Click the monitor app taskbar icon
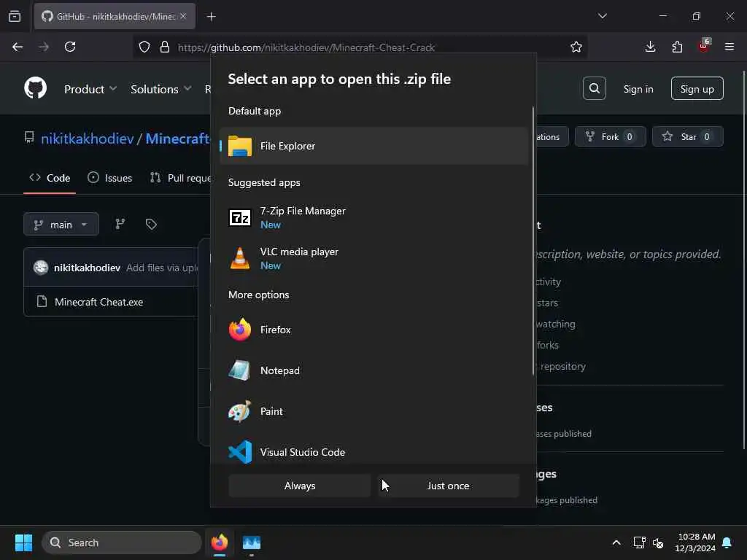The width and height of the screenshot is (747, 560). [252, 542]
